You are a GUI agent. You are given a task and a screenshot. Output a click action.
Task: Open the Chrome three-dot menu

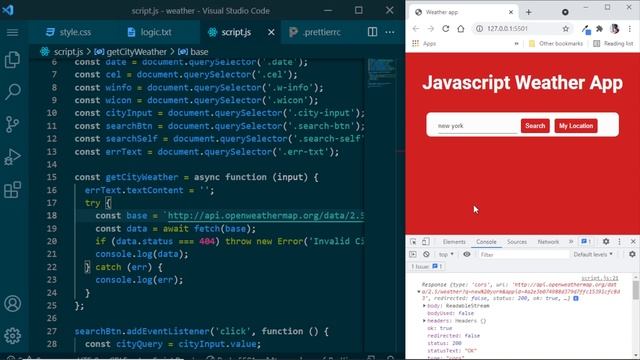point(630,29)
